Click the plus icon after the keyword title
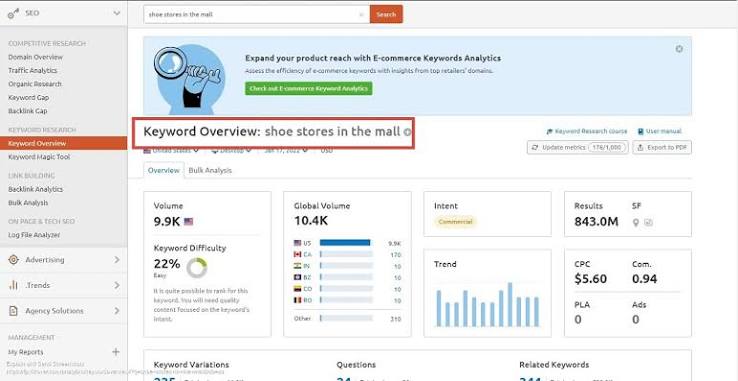The width and height of the screenshot is (738, 381). (407, 132)
